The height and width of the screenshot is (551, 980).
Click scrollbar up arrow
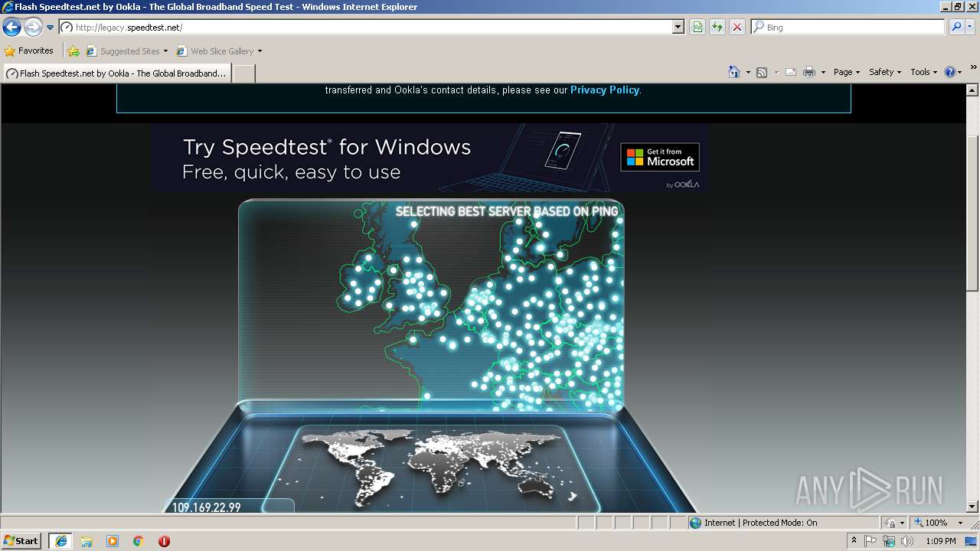(972, 89)
